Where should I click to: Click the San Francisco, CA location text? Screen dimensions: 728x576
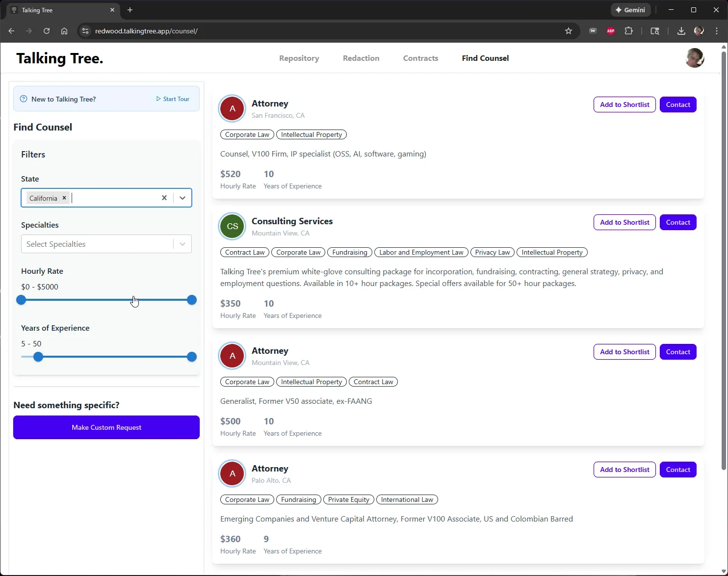278,115
